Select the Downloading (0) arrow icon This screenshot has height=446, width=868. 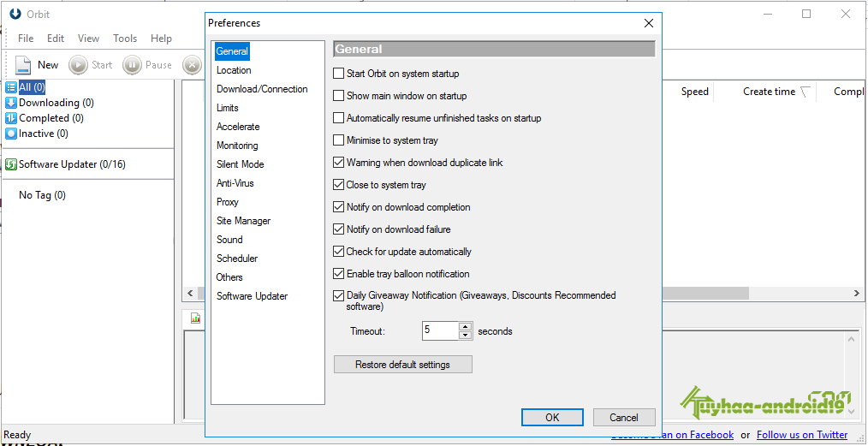(x=11, y=103)
